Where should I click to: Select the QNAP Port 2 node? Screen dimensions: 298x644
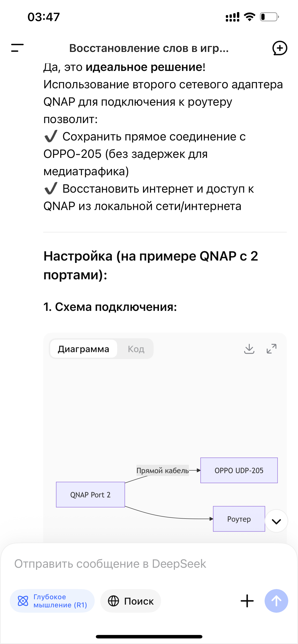click(90, 494)
